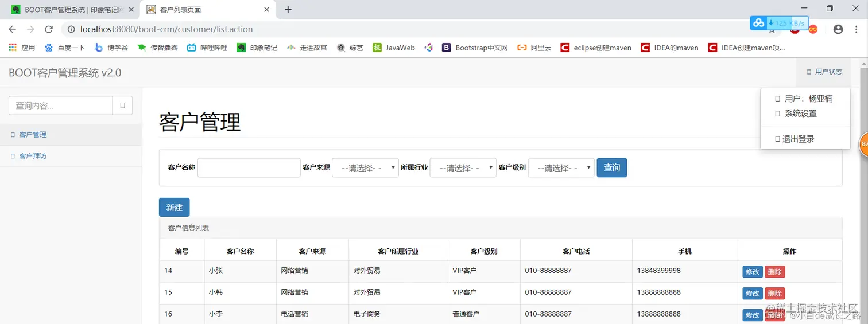Select 用户：杨亚楠 menu entry
The image size is (868, 324).
point(805,99)
